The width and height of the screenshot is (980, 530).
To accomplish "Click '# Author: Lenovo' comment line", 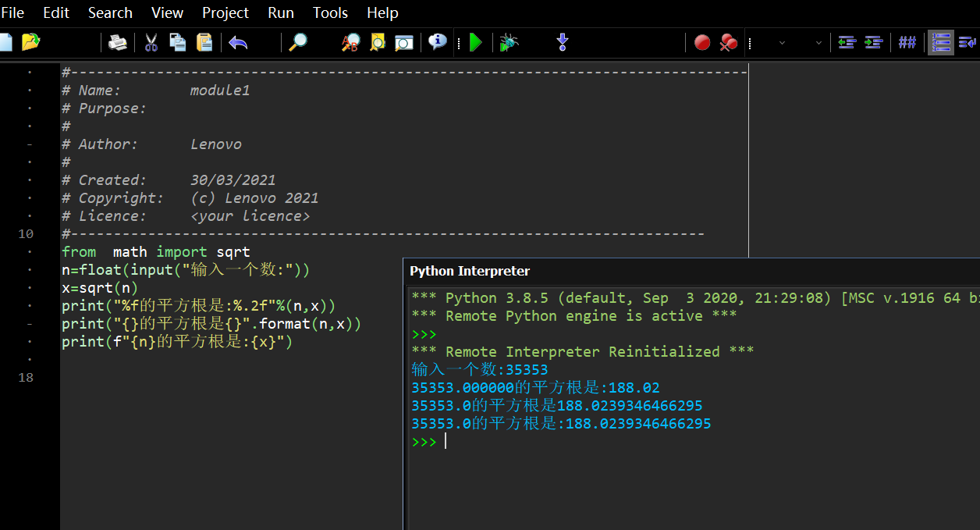I will click(x=152, y=144).
